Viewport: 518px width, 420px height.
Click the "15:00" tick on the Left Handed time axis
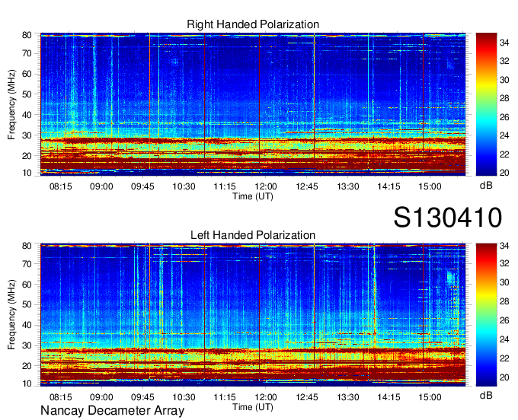(430, 397)
